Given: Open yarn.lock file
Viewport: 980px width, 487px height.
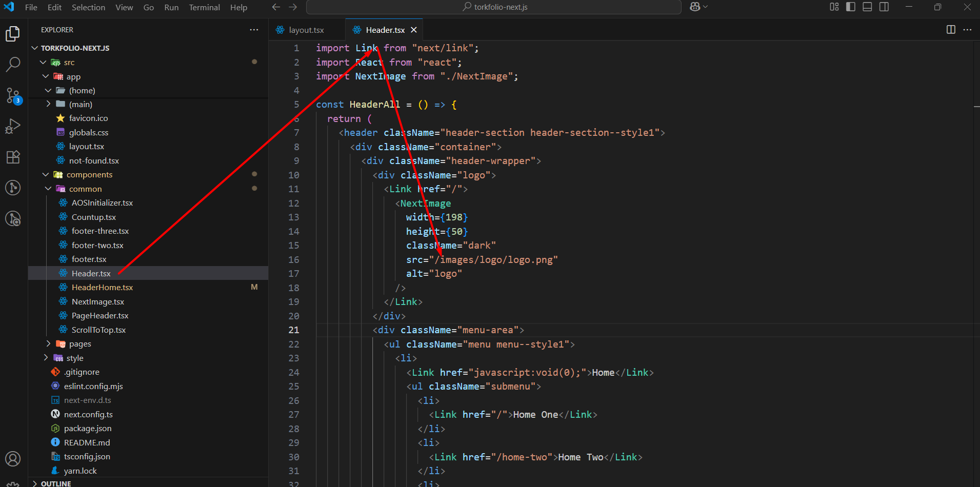Looking at the screenshot, I should (x=148, y=471).
